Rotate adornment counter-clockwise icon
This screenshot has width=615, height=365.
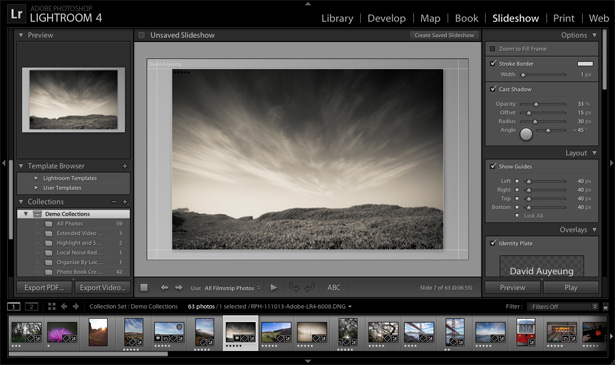[x=294, y=288]
